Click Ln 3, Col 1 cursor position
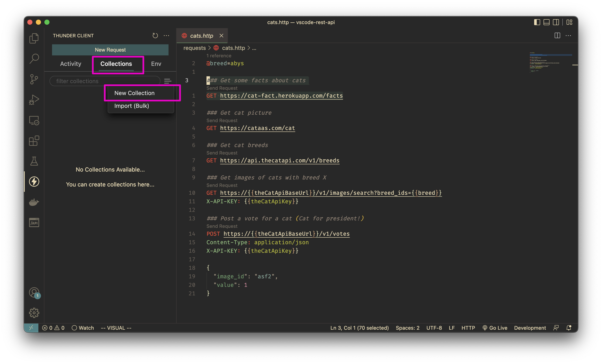This screenshot has height=364, width=602. point(359,328)
